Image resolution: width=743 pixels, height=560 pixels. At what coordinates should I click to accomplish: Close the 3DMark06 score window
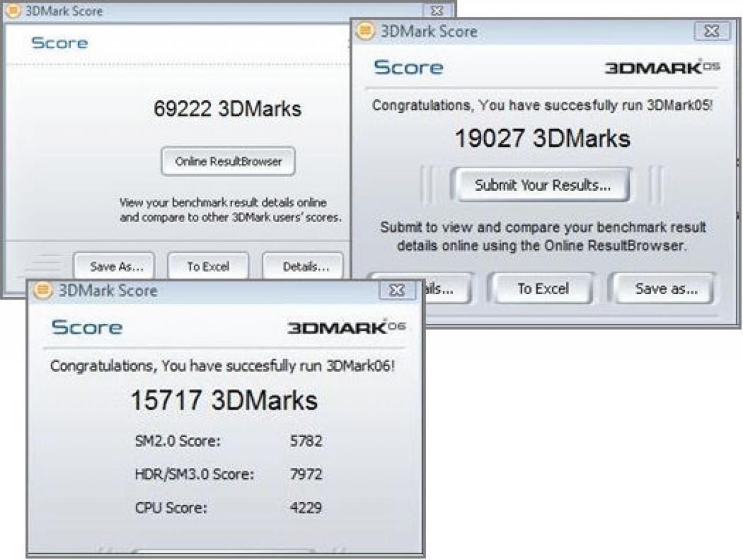click(x=396, y=290)
